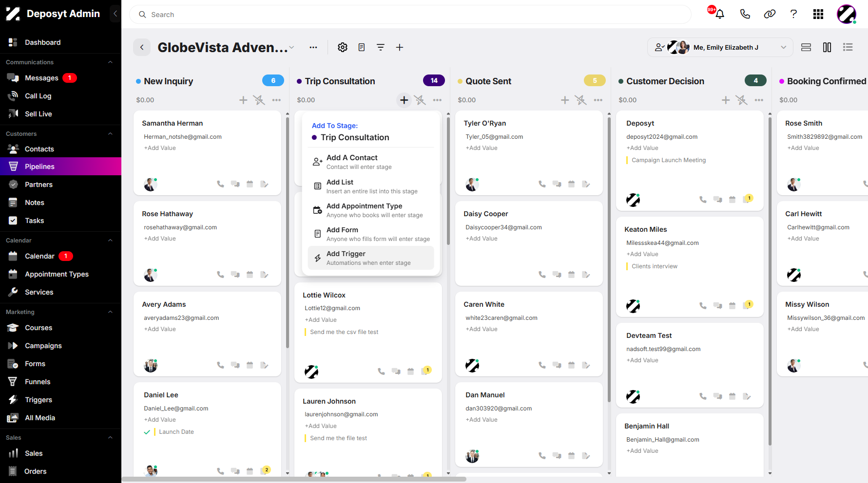Switch to column board view icon
868x483 pixels.
coord(827,47)
